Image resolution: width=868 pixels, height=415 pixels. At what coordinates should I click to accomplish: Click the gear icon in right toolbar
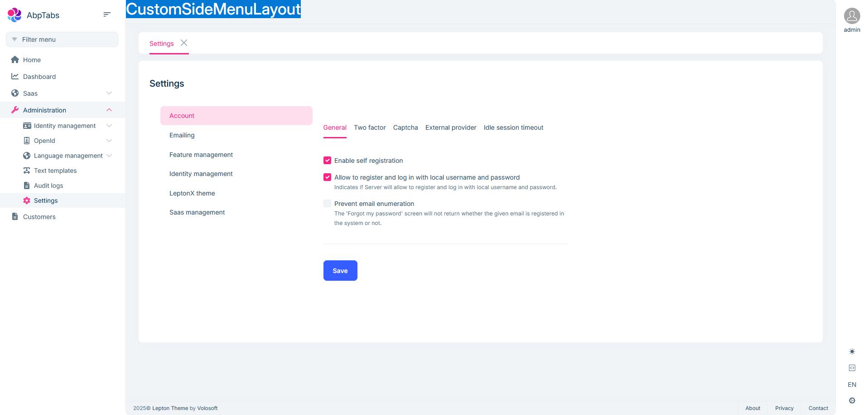[852, 400]
